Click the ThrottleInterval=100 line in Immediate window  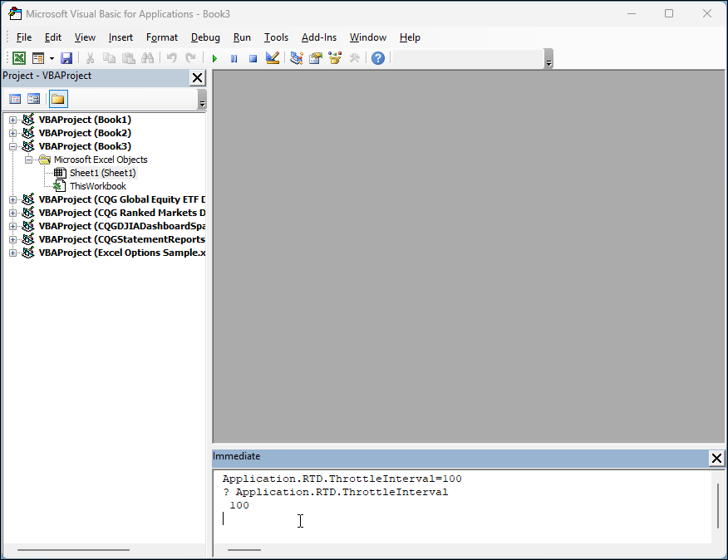[x=342, y=479]
